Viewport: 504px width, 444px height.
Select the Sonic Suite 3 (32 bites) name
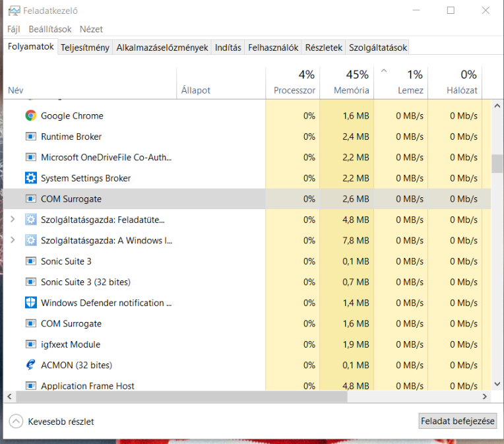86,282
